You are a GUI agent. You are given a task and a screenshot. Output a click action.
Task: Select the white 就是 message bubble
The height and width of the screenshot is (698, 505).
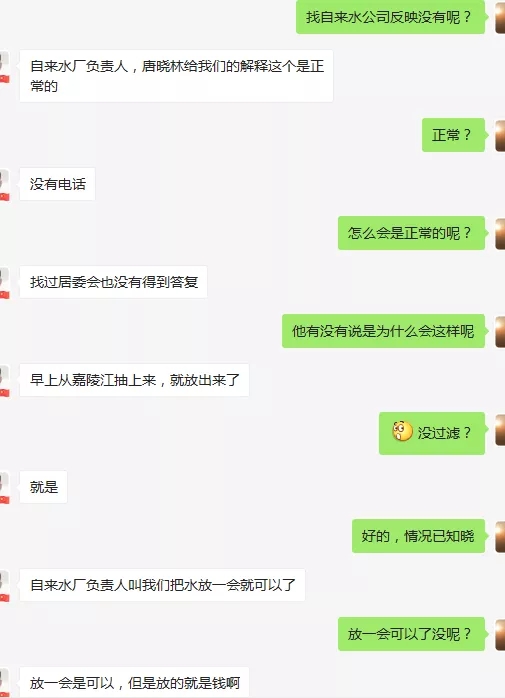click(44, 487)
